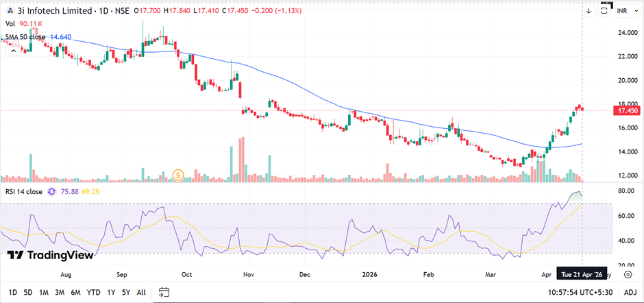Image resolution: width=644 pixels, height=303 pixels.
Task: Click the 17.450 current price label
Action: [x=628, y=110]
